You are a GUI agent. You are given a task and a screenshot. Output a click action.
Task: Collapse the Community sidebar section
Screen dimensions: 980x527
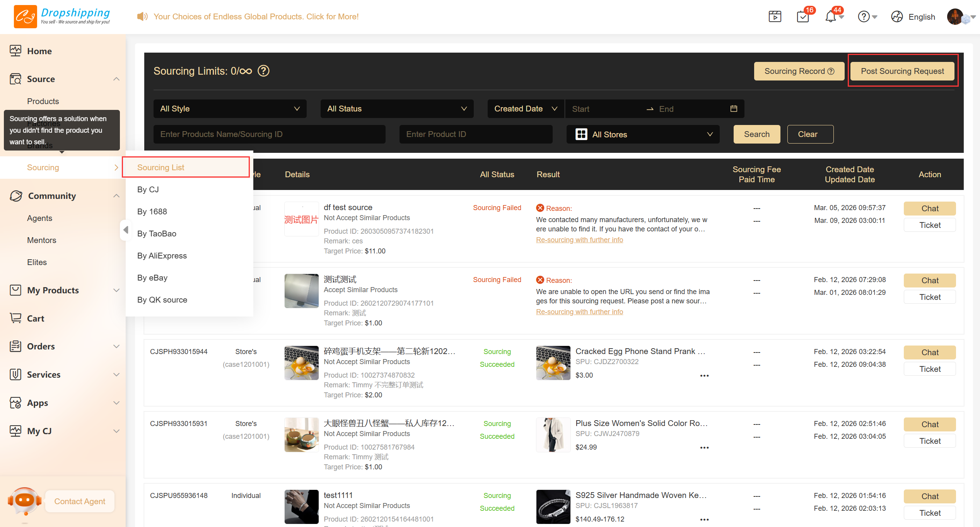click(x=116, y=196)
